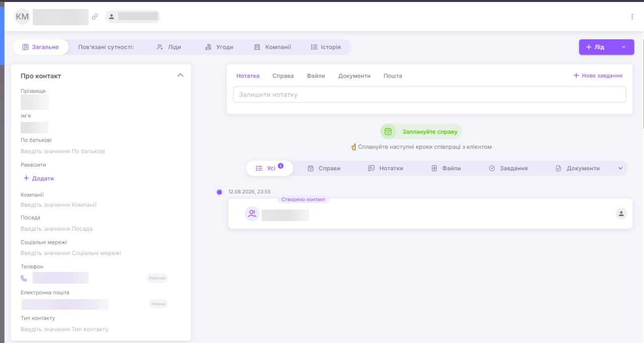The height and width of the screenshot is (343, 644).
Task: Click the Залишити нотатку input field
Action: [430, 95]
